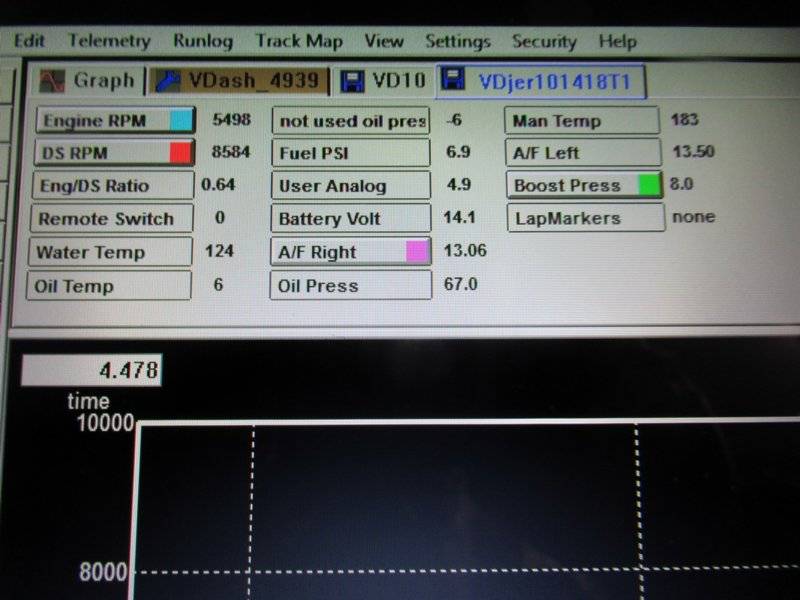The width and height of the screenshot is (800, 600).
Task: Open the Runlog menu
Action: (x=202, y=41)
